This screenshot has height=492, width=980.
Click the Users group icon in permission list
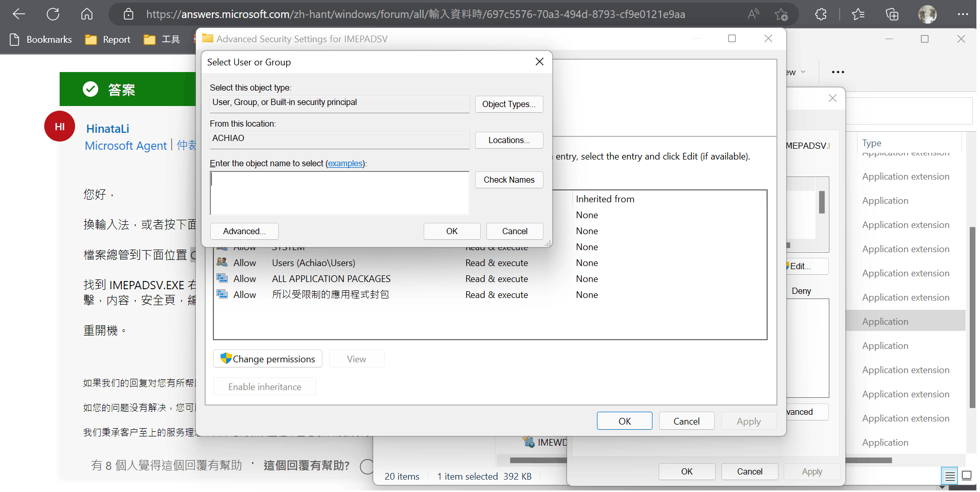(x=222, y=262)
